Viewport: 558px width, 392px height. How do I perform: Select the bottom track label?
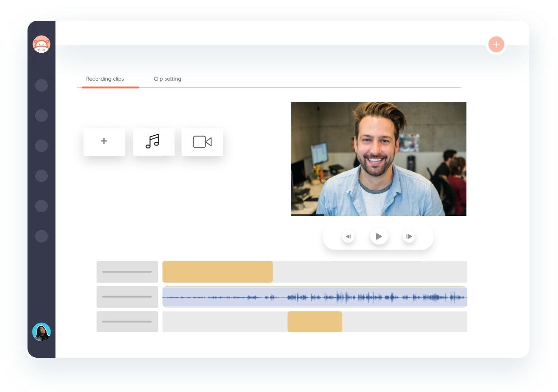[x=127, y=322]
